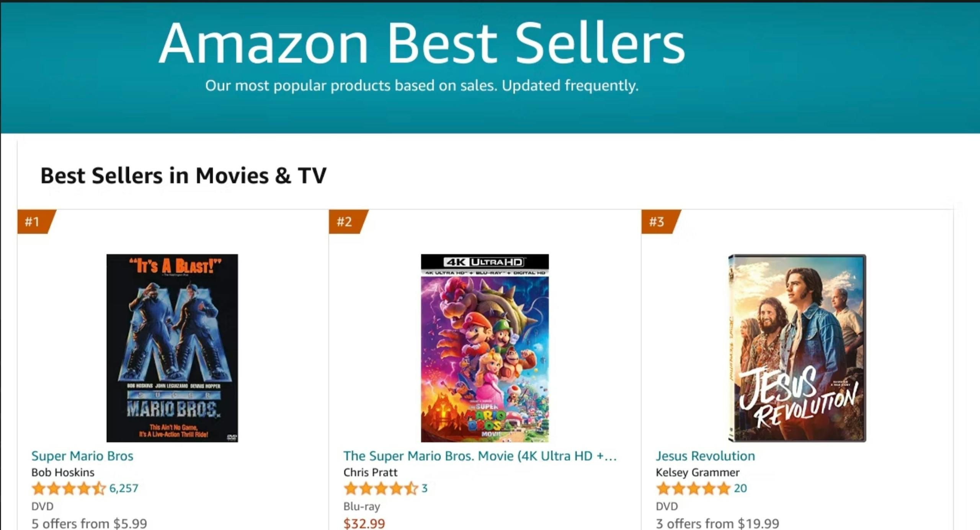Open the Jesus Revolution DVD cover image

click(797, 348)
